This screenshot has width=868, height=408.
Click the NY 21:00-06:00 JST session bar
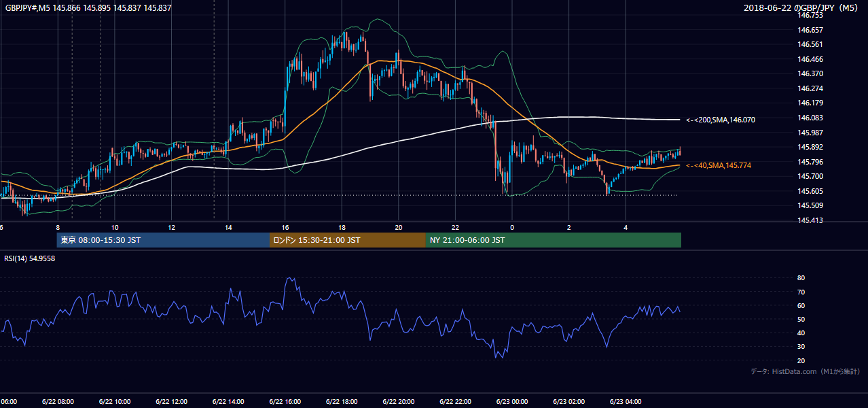(x=554, y=240)
